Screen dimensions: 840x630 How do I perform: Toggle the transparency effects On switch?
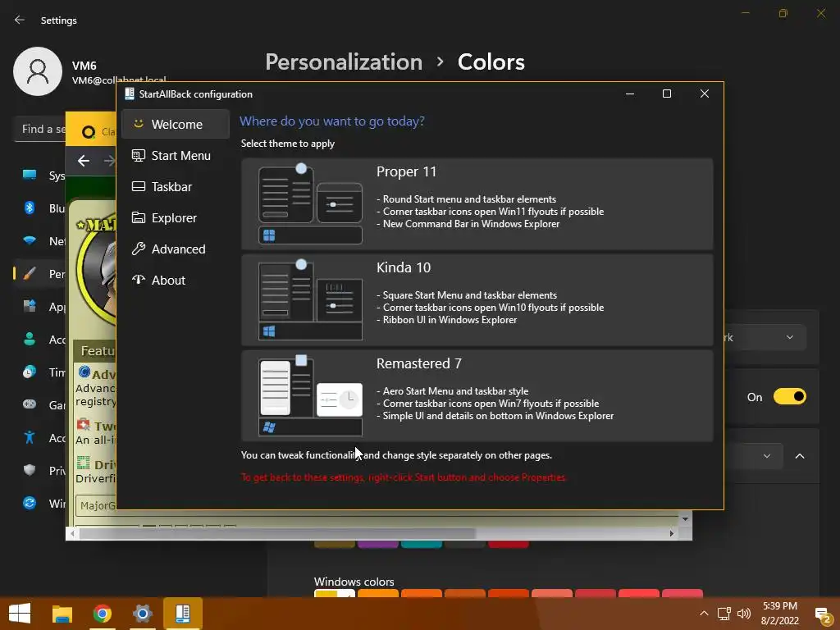tap(790, 396)
